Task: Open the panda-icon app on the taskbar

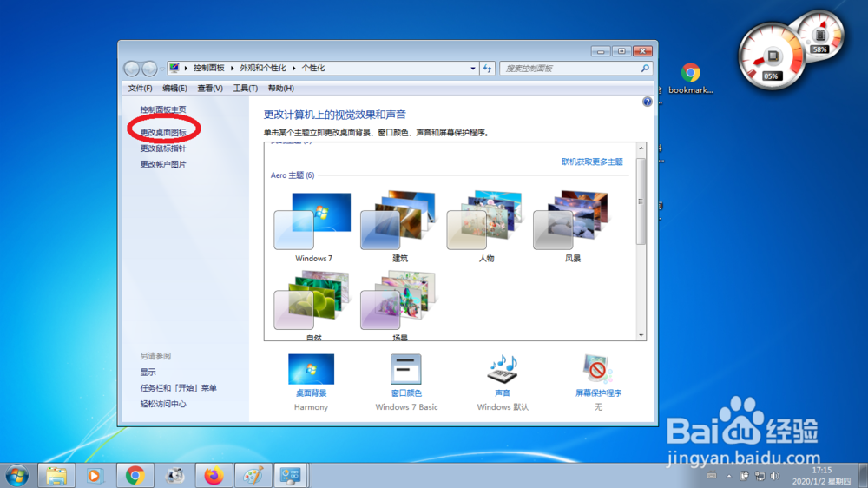Action: click(174, 476)
